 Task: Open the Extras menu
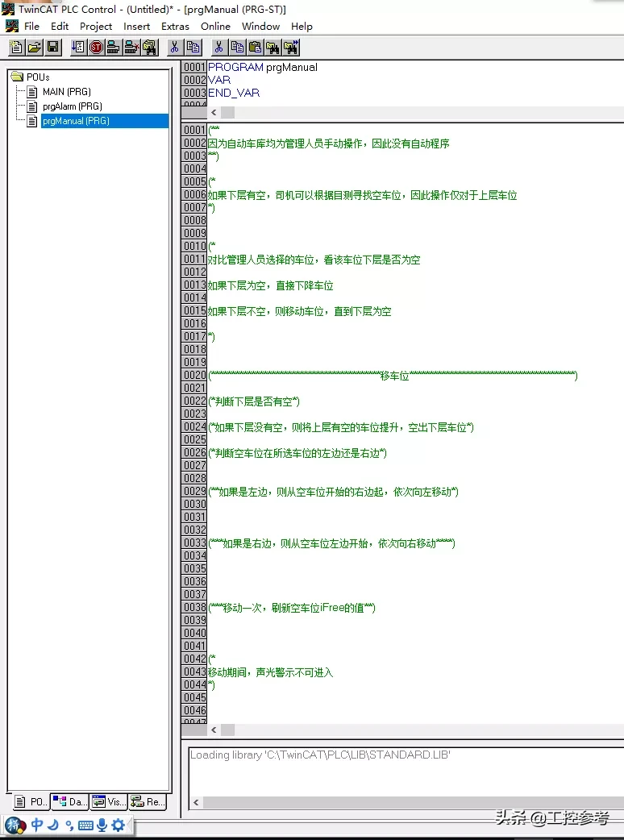pyautogui.click(x=175, y=27)
